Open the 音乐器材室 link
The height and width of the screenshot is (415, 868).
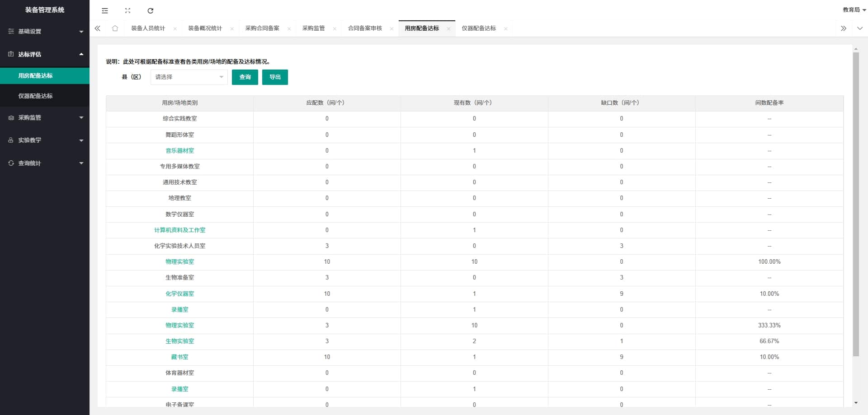(x=179, y=151)
